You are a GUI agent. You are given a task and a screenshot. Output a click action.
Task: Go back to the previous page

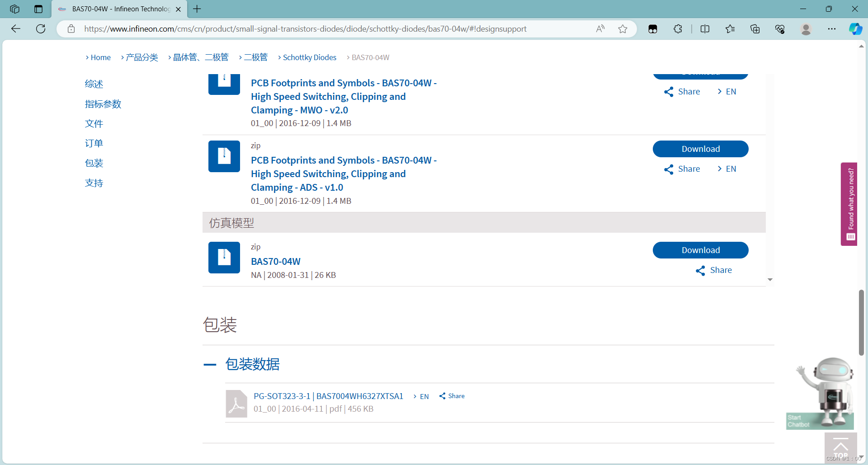(16, 29)
